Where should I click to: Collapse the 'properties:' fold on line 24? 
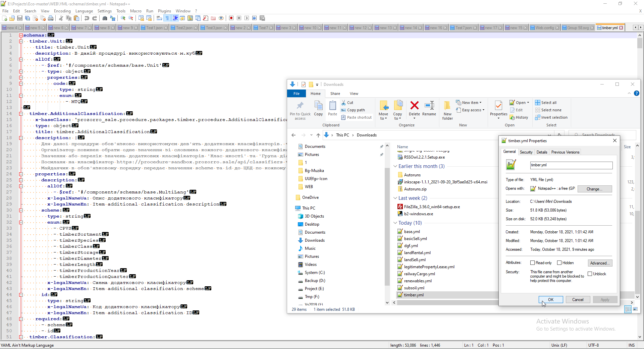[x=21, y=174]
